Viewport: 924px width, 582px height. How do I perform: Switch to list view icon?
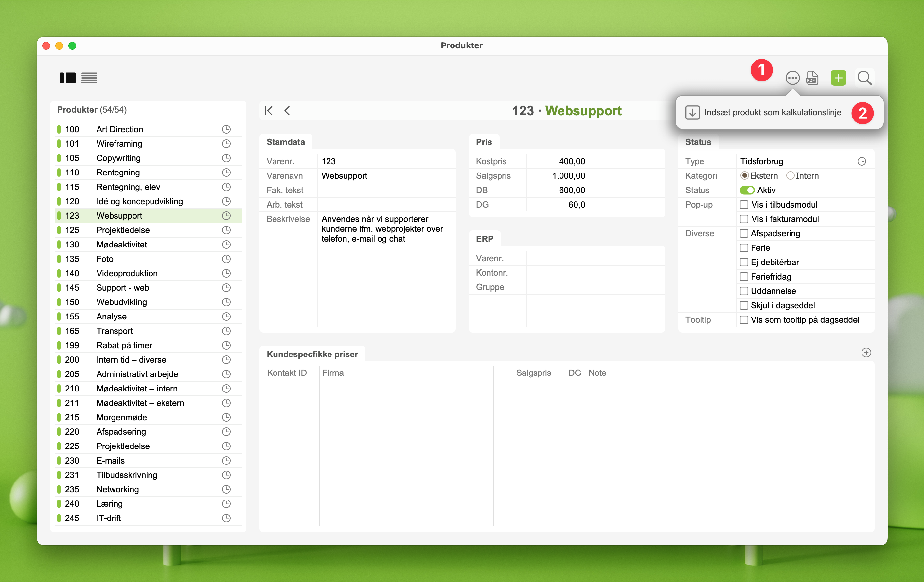[x=89, y=78]
